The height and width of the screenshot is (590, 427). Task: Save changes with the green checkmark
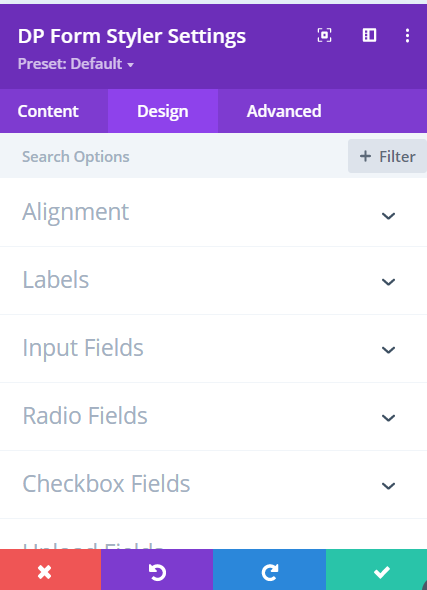click(376, 570)
